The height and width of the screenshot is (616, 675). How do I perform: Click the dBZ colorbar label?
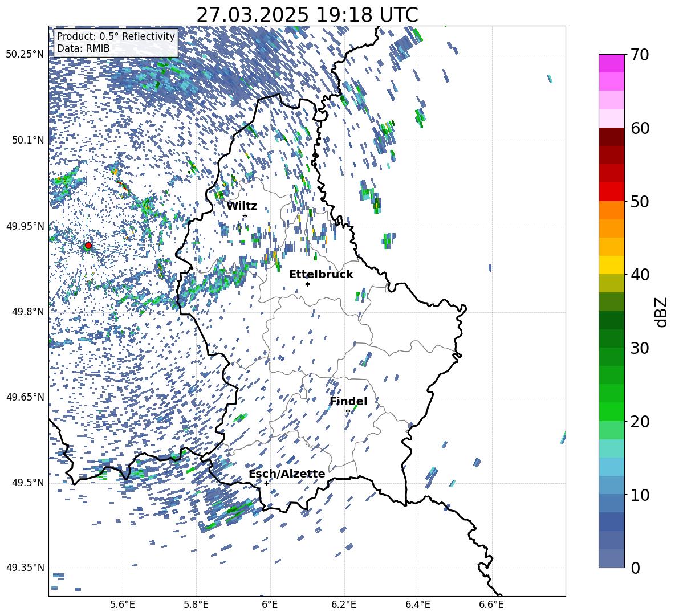point(661,312)
